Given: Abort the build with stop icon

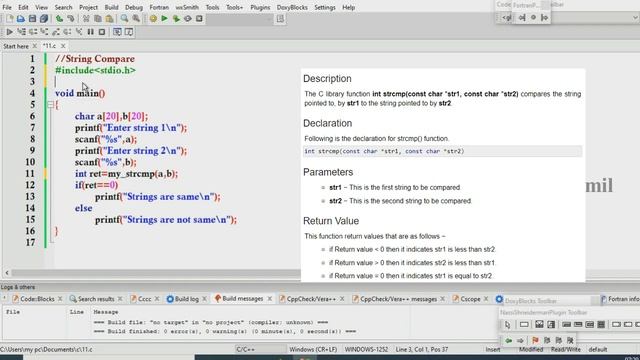Looking at the screenshot, I should coord(199,19).
